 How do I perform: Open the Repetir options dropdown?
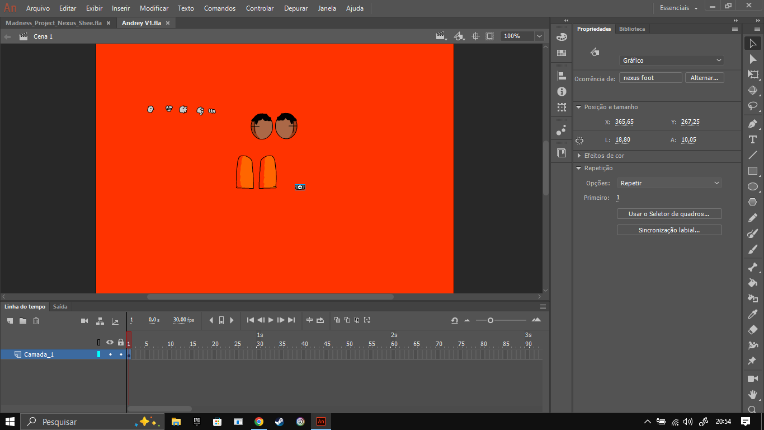pyautogui.click(x=669, y=183)
